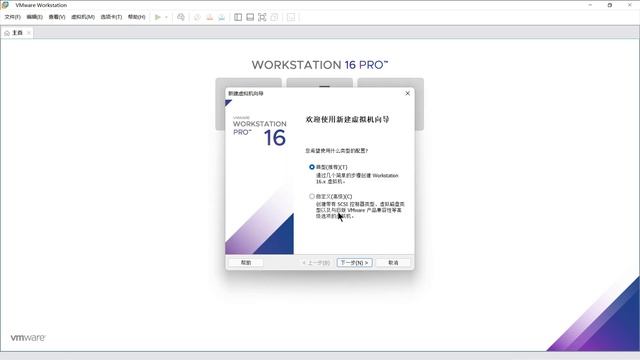The image size is (640, 360).
Task: Take a snapshot using the toolbar clock icon
Action: click(197, 17)
